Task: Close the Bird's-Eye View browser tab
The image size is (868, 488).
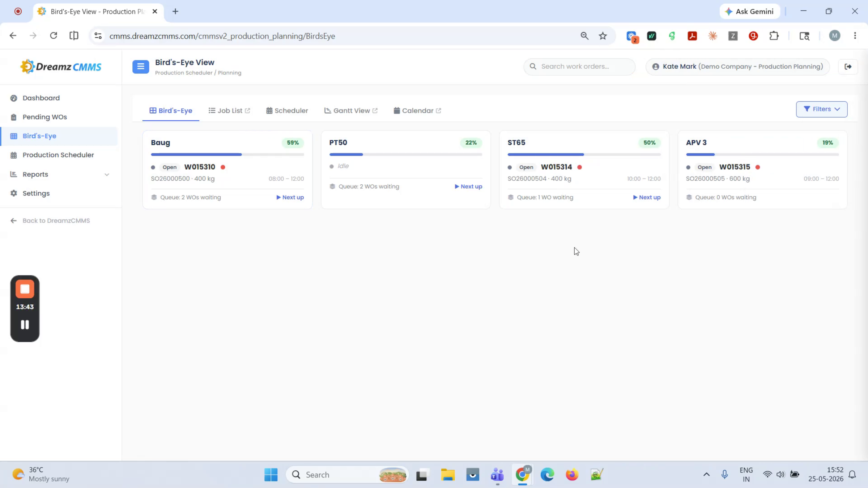Action: point(155,12)
